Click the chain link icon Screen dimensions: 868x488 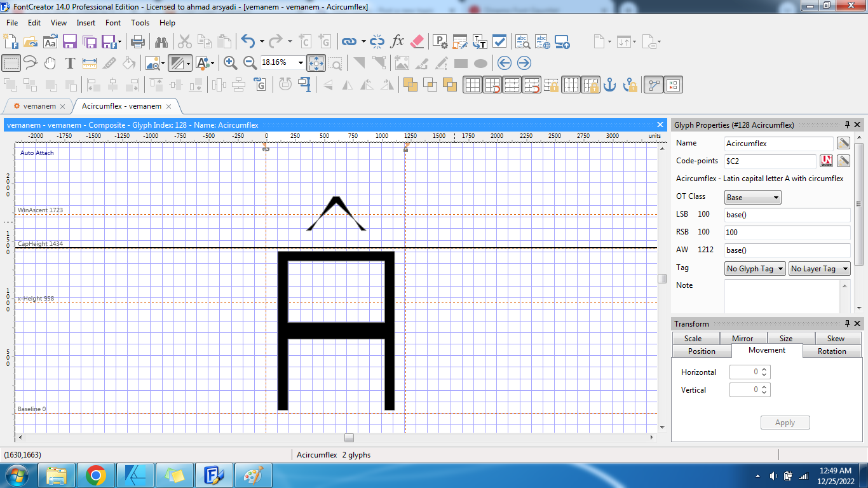[349, 42]
